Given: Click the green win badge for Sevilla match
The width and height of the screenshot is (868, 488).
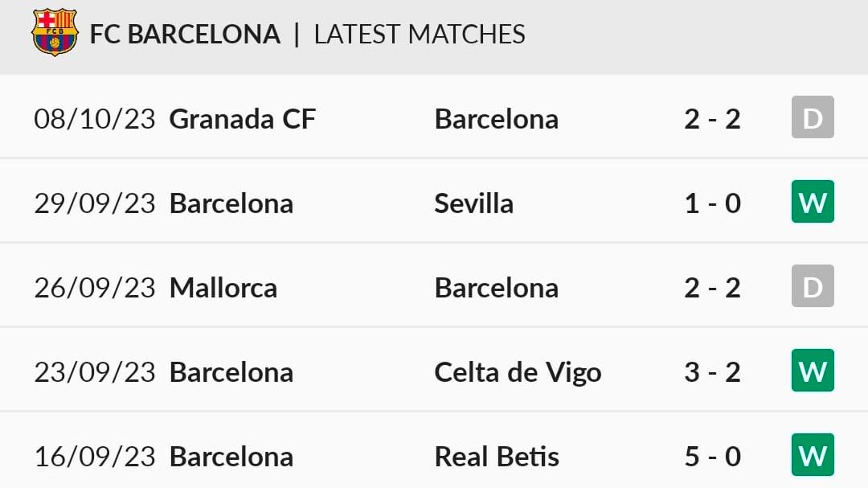Looking at the screenshot, I should coord(813,202).
